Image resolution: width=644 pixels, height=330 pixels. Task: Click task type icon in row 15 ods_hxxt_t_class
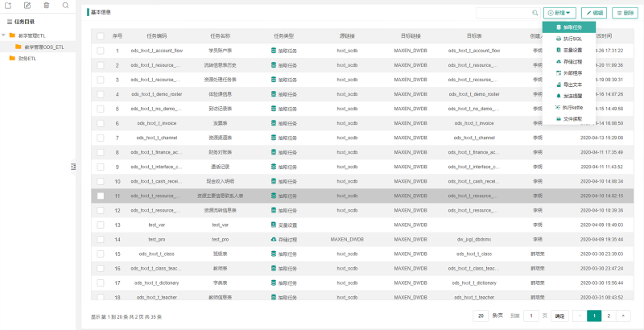point(274,254)
